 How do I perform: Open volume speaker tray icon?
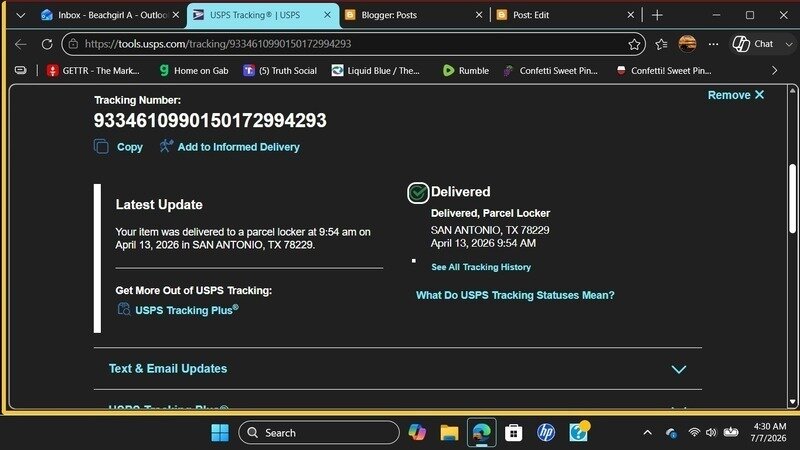[711, 433]
